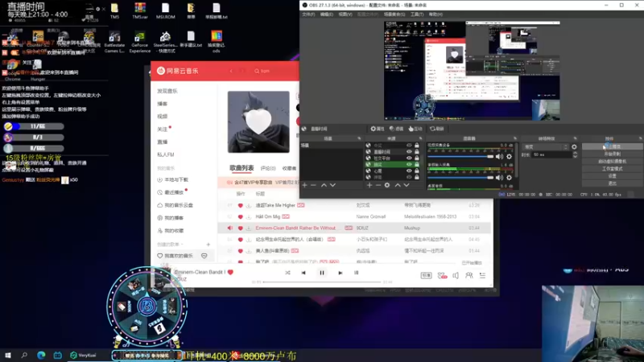The height and width of the screenshot is (362, 644).
Task: Add a new source with the plus icon
Action: click(369, 186)
